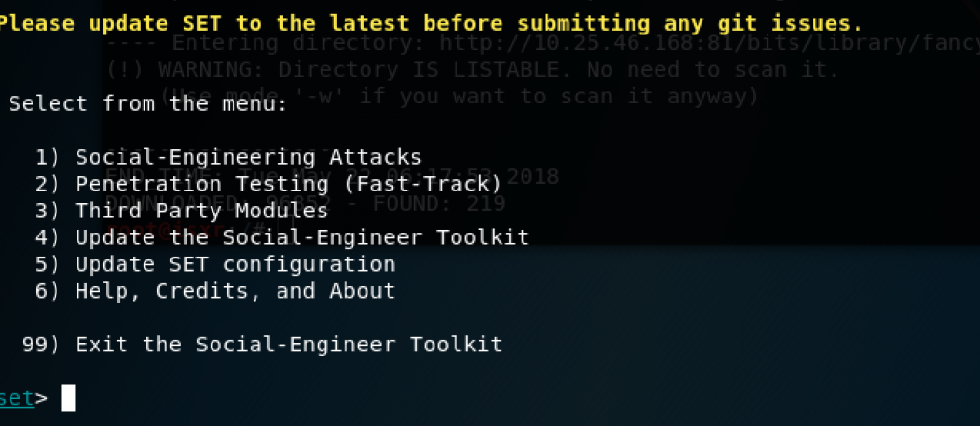Click the faded END TIME timestamp line
Image resolution: width=980 pixels, height=426 pixels.
pyautogui.click(x=332, y=176)
